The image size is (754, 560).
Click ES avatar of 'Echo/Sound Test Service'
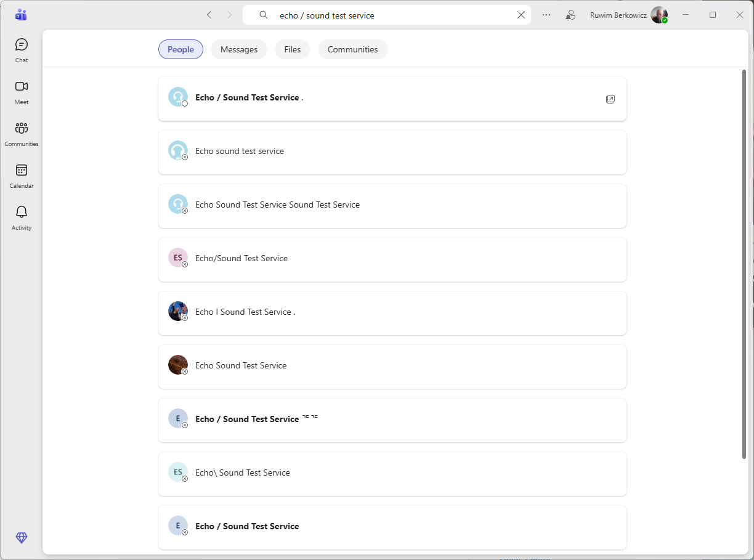pos(178,258)
